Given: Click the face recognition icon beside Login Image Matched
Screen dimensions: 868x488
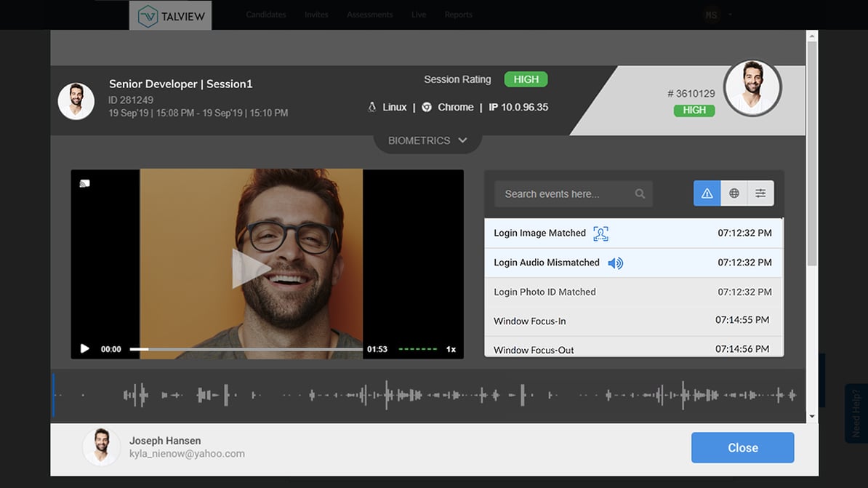Looking at the screenshot, I should (x=600, y=233).
